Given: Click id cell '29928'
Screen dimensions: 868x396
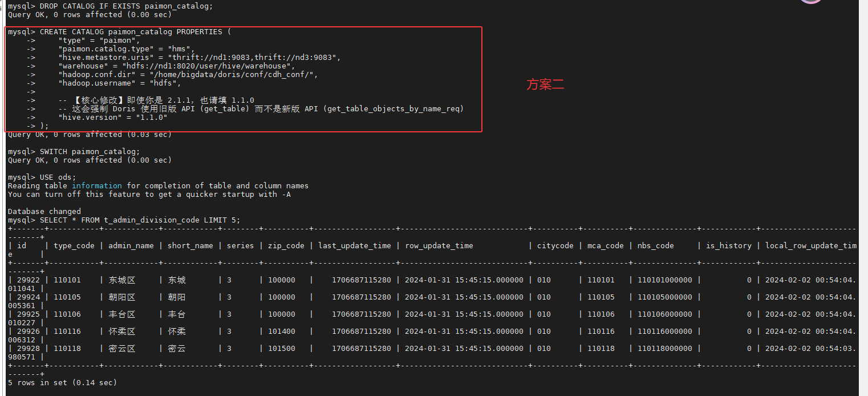Looking at the screenshot, I should pyautogui.click(x=29, y=349).
